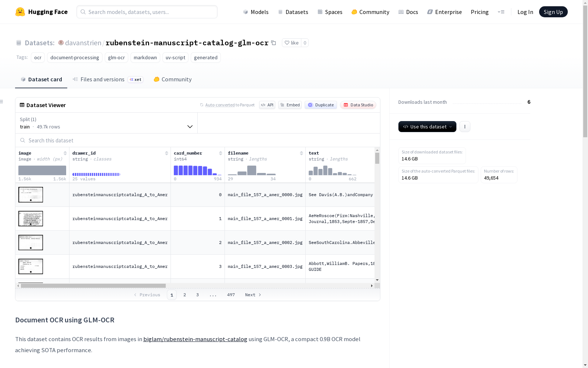Click the markdown tag
Viewport: 588px width, 368px height.
tap(145, 57)
